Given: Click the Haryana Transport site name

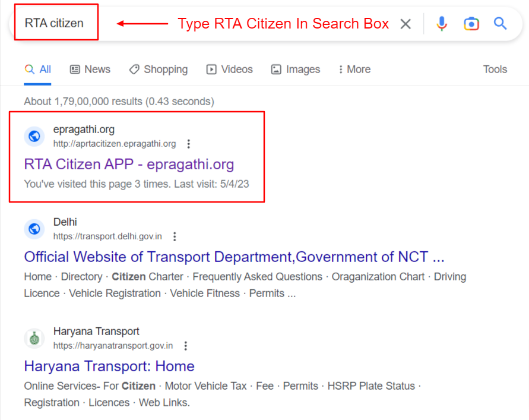Looking at the screenshot, I should [96, 331].
